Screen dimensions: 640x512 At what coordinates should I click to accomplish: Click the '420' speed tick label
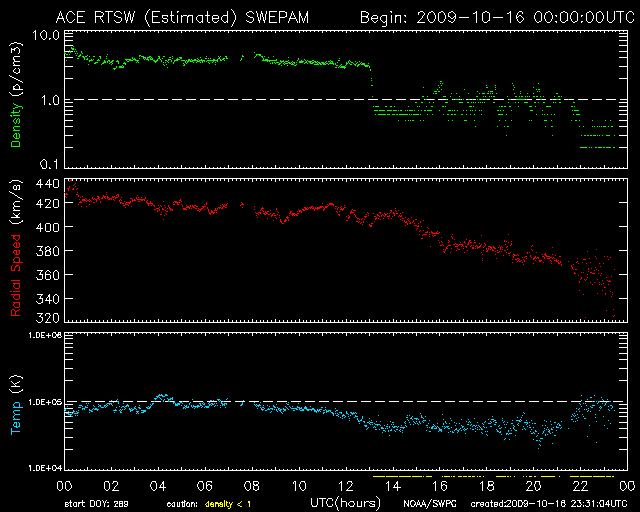(48, 203)
